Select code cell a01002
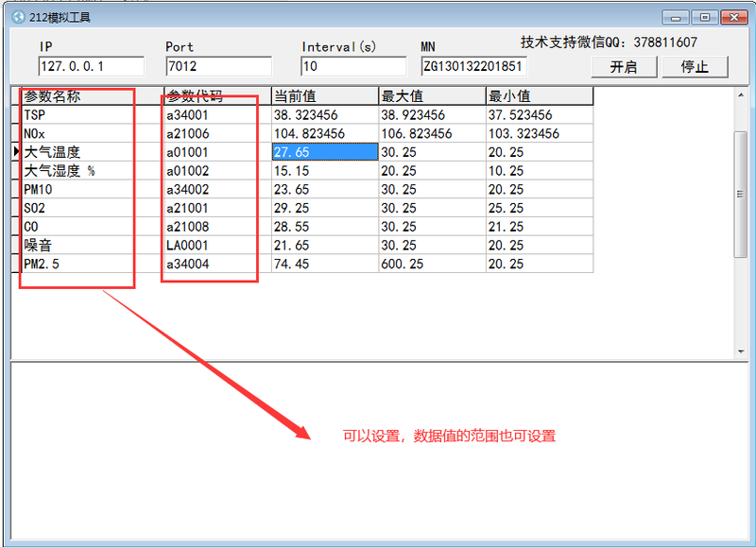Viewport: 756px width, 547px height. [x=217, y=171]
